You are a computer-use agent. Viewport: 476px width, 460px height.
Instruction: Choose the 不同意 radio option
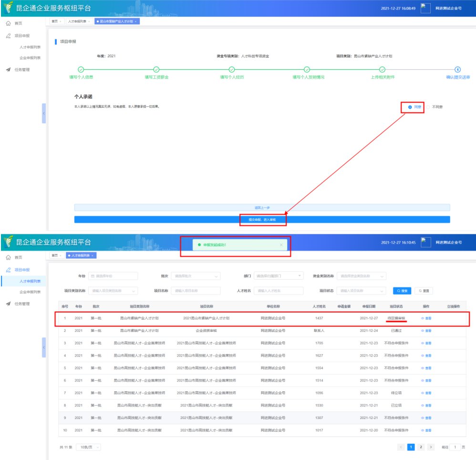[428, 107]
